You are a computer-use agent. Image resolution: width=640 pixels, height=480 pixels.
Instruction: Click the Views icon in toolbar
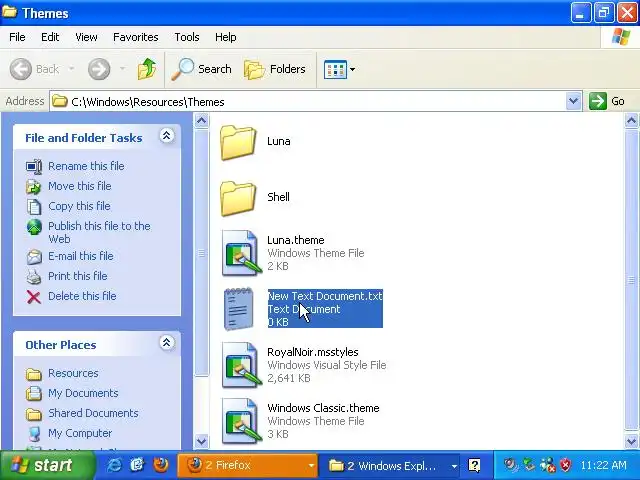pyautogui.click(x=335, y=69)
